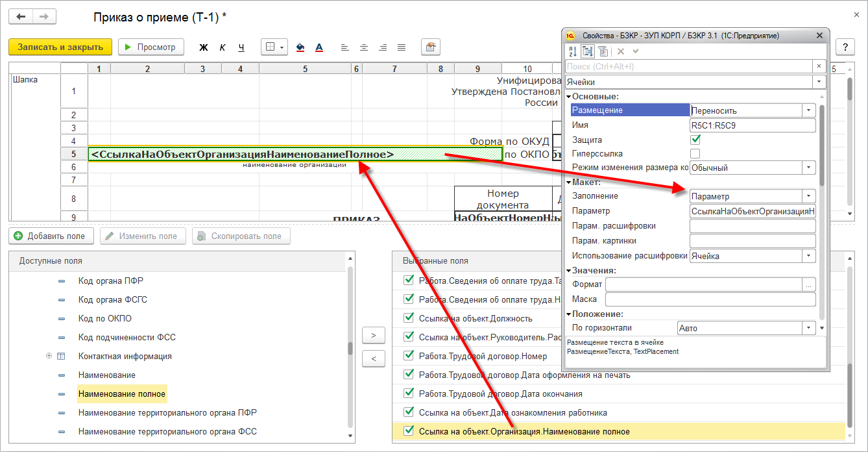
Task: Center align the cell text
Action: tap(364, 47)
